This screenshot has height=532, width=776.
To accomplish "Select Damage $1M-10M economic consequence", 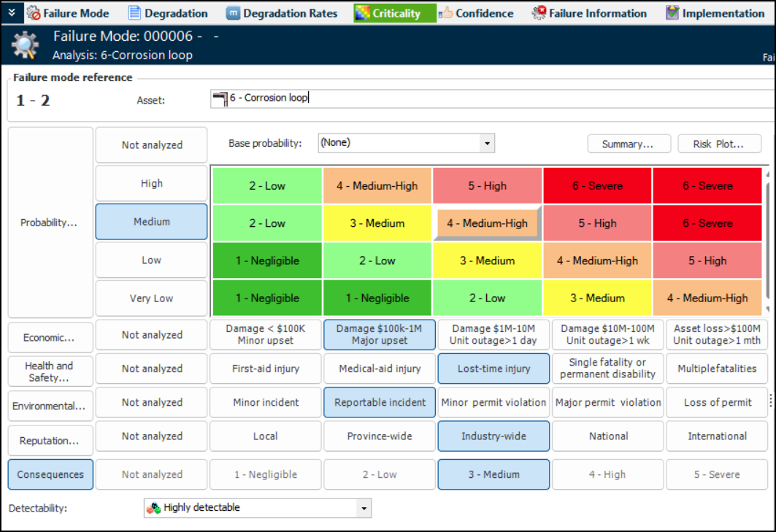I will 494,335.
